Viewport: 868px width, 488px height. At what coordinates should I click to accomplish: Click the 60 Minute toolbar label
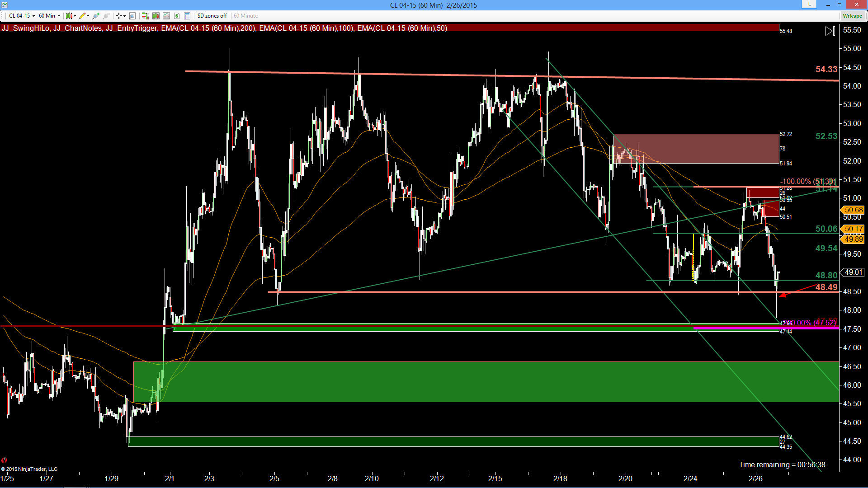(x=245, y=16)
